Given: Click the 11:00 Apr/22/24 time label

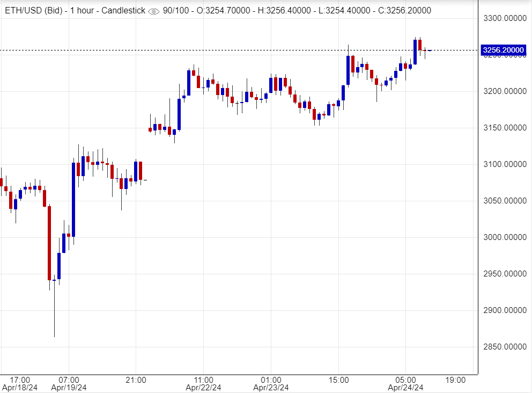Looking at the screenshot, I should [204, 383].
